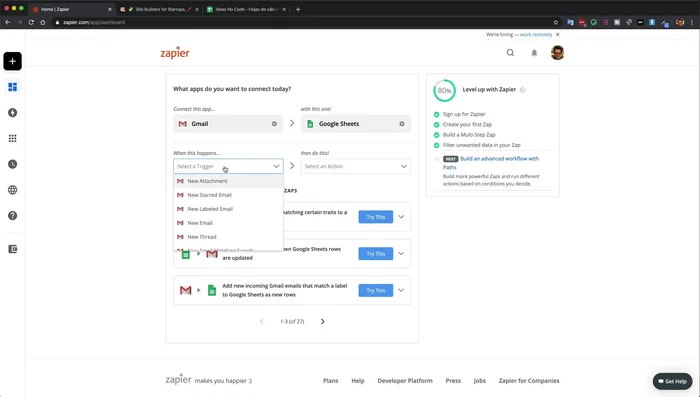Click the Filter unwanted data checkmark
The height and width of the screenshot is (397, 700).
[437, 145]
